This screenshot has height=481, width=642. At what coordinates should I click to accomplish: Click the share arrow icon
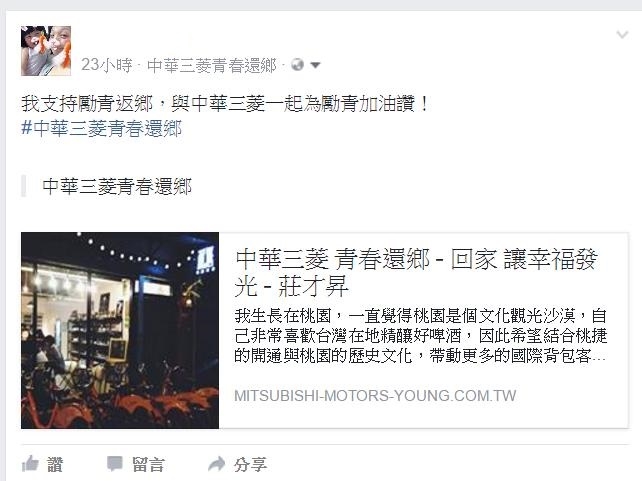click(x=217, y=464)
